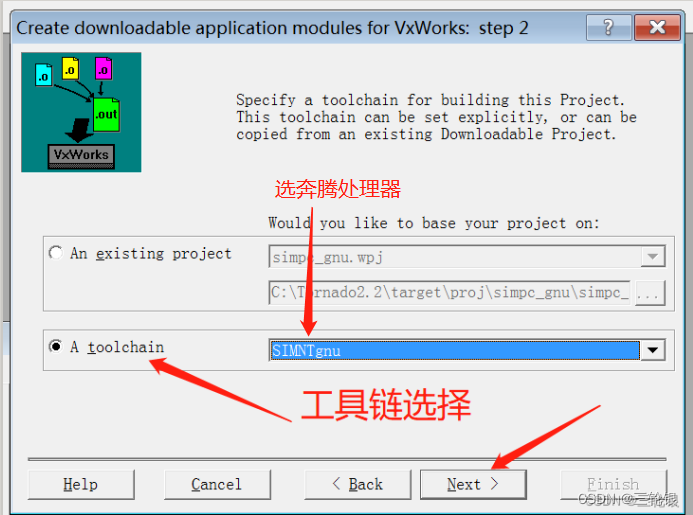Click the yellow .o file icon
Screen dimensions: 693x515
point(71,69)
